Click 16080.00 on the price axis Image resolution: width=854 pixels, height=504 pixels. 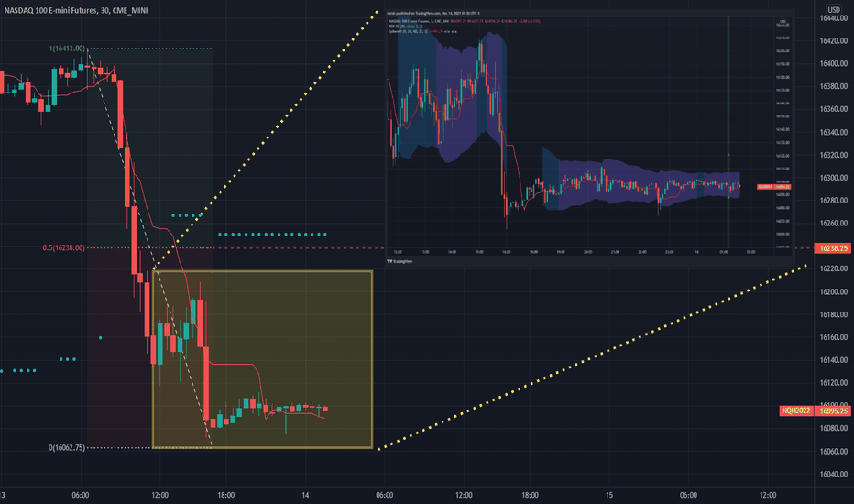pos(833,428)
